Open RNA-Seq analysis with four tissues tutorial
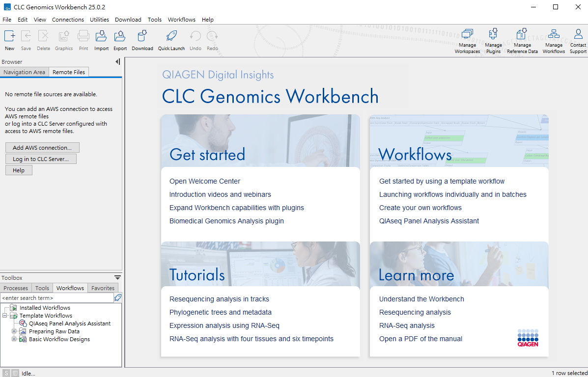This screenshot has height=377, width=588. click(x=251, y=339)
